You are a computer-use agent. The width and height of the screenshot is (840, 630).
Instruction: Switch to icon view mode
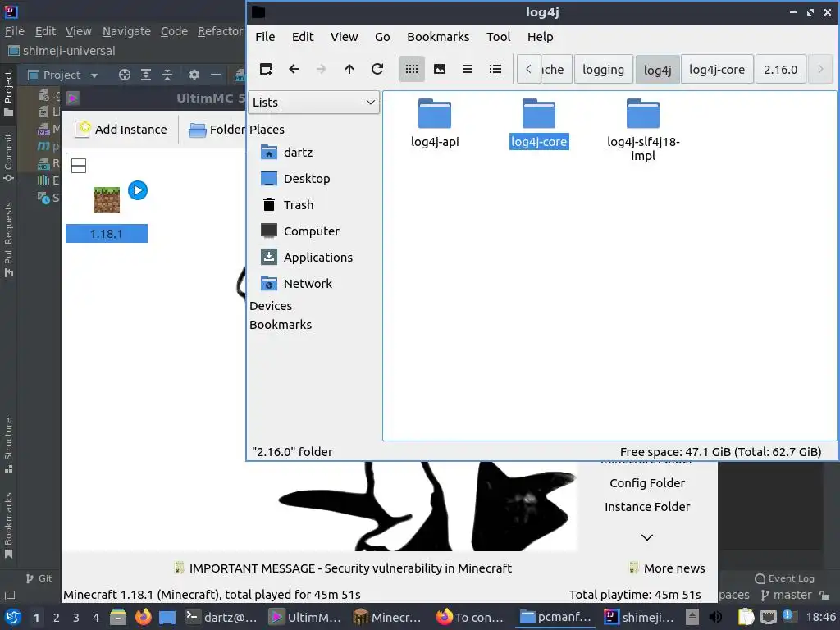click(x=412, y=69)
